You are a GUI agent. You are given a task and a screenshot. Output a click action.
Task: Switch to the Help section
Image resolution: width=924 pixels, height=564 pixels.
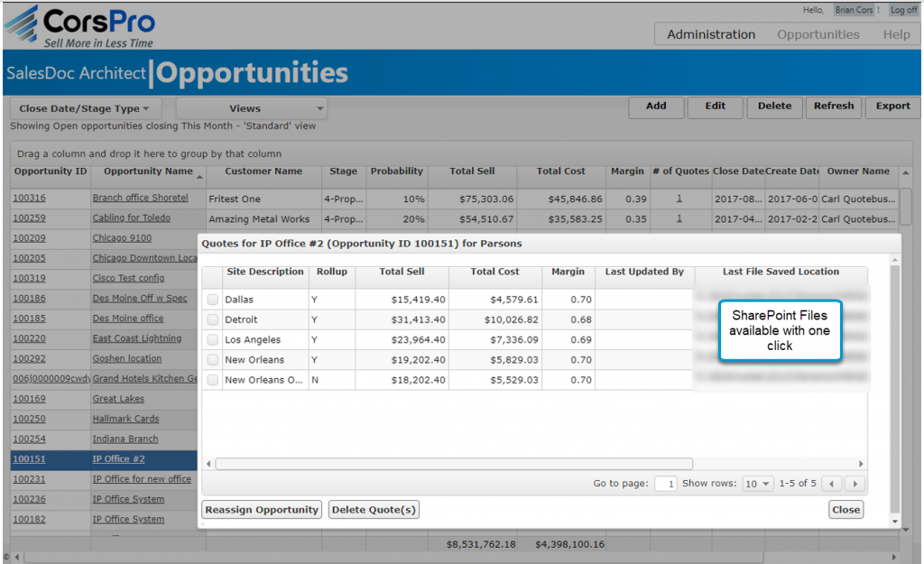[x=896, y=33]
